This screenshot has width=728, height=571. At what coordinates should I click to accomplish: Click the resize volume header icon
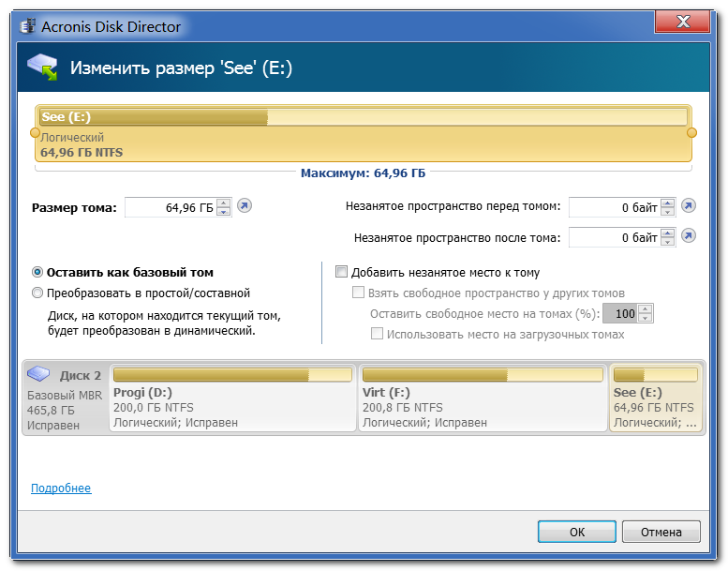pyautogui.click(x=42, y=67)
